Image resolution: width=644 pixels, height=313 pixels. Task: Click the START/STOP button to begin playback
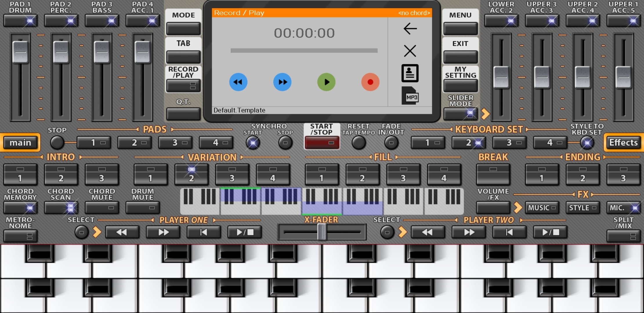(x=322, y=143)
